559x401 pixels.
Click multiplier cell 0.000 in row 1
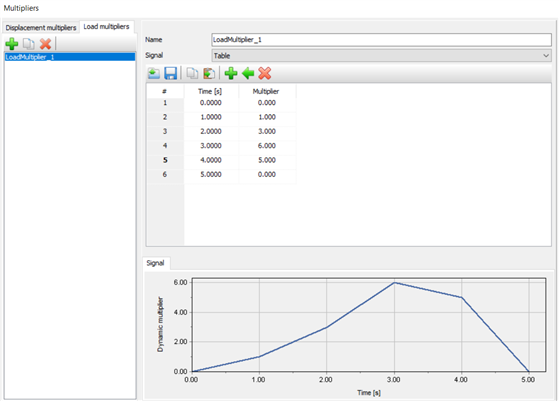(x=267, y=103)
